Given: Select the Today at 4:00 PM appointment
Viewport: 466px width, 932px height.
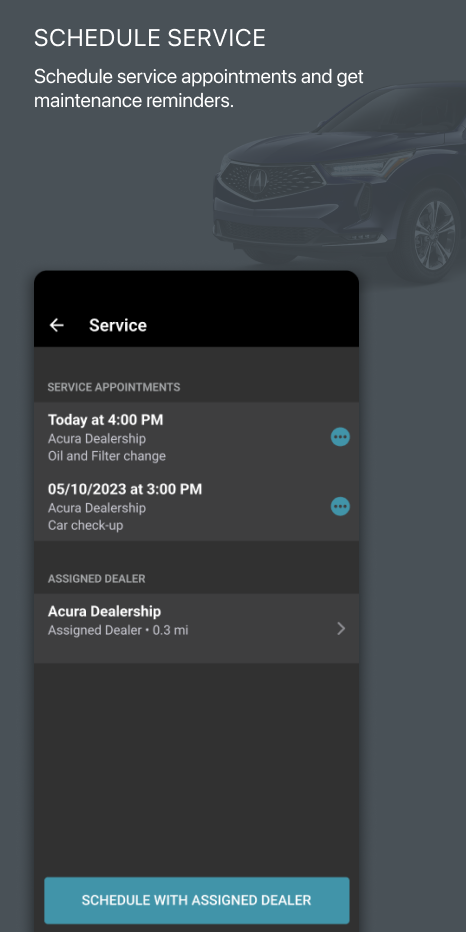Looking at the screenshot, I should pos(196,437).
